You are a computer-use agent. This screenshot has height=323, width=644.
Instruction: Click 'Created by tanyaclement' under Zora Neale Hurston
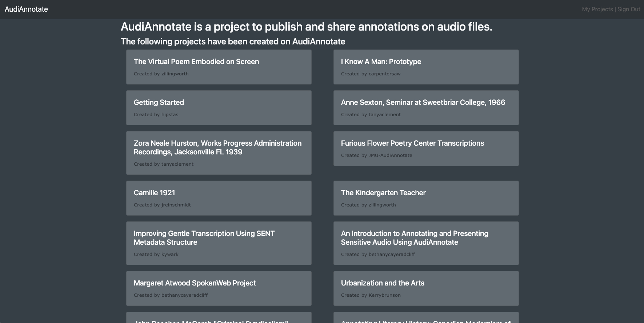pyautogui.click(x=164, y=164)
